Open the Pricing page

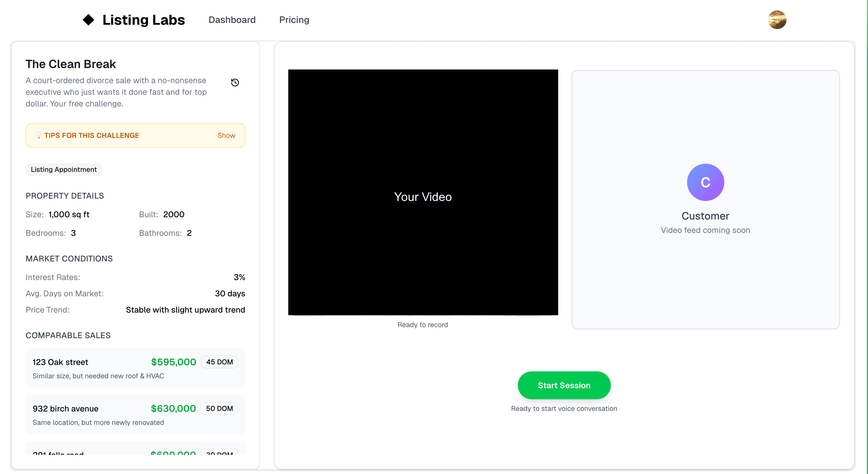pyautogui.click(x=294, y=20)
